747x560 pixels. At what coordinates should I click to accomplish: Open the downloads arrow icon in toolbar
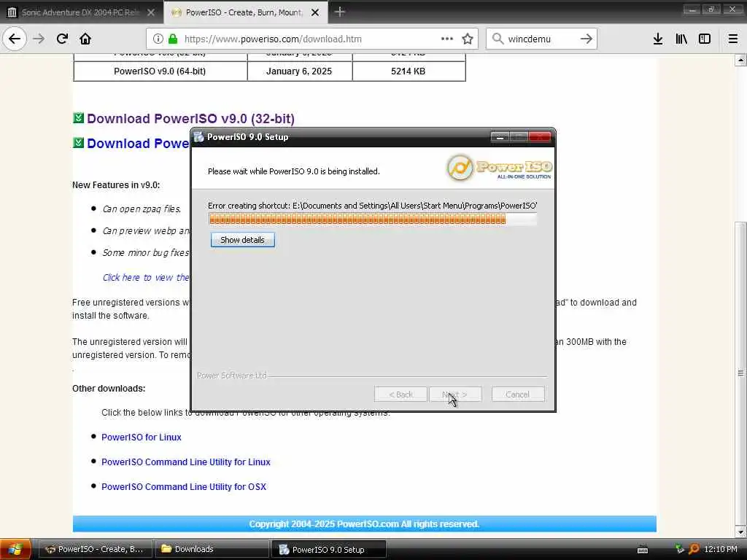point(658,39)
